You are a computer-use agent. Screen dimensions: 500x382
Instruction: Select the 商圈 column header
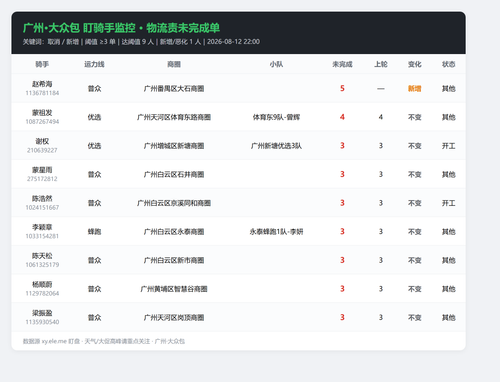(x=174, y=64)
